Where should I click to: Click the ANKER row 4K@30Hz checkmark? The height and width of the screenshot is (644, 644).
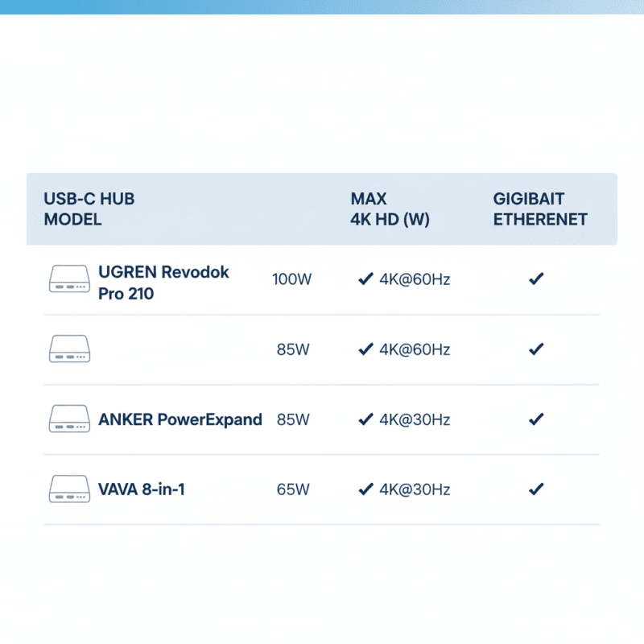click(365, 419)
